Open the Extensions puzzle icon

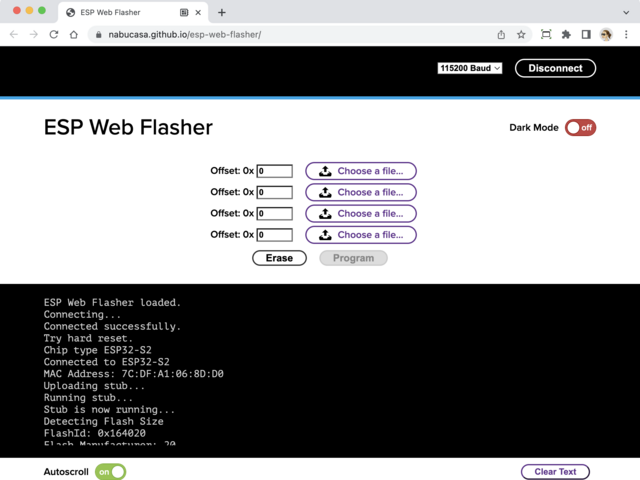[x=566, y=35]
